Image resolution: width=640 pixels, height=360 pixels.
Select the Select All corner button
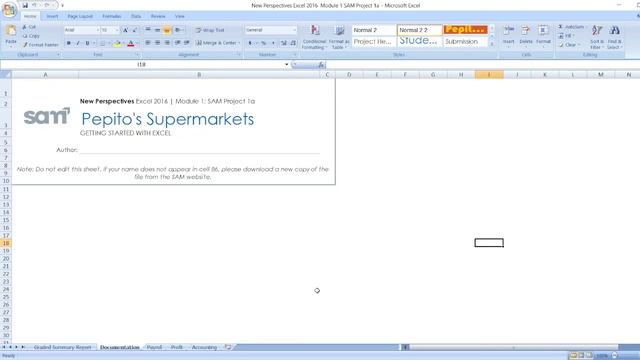pyautogui.click(x=6, y=75)
